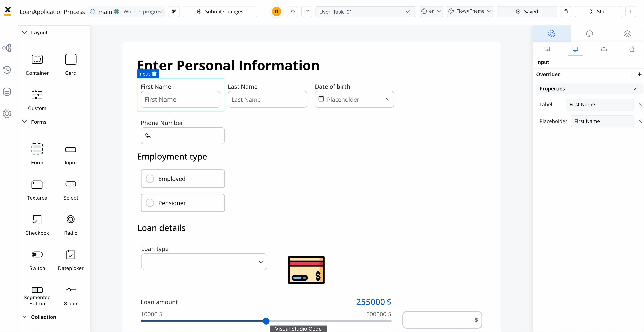Collapse the Collection section
Viewport: 644px width, 332px height.
(x=24, y=317)
